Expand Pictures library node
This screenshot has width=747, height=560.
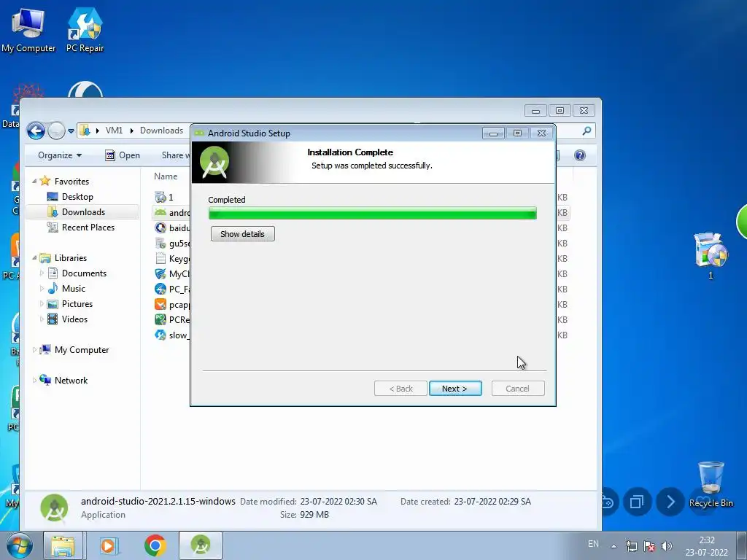[42, 304]
